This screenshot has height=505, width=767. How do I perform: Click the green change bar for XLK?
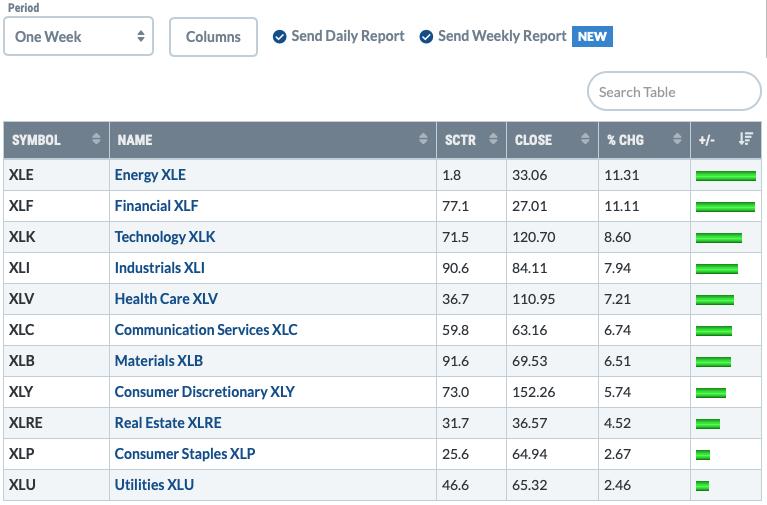pyautogui.click(x=719, y=238)
